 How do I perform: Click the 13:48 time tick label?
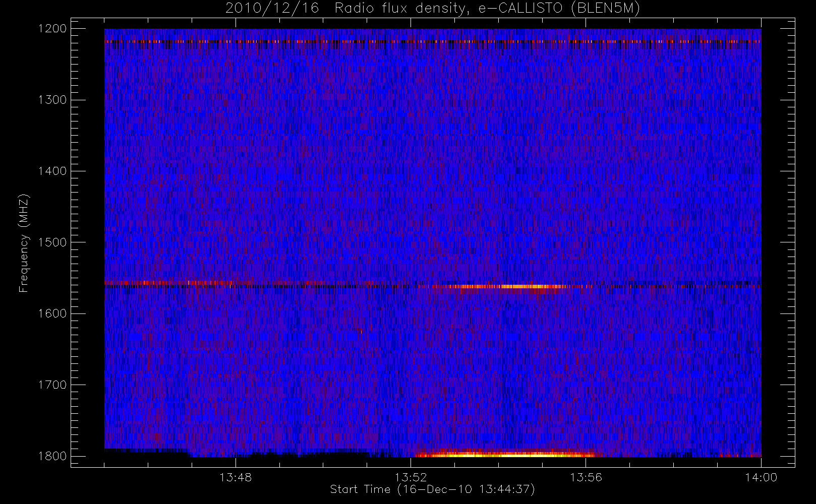236,477
